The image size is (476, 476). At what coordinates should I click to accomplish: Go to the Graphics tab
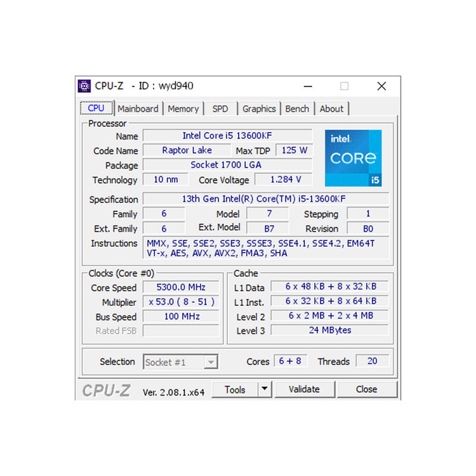coord(259,109)
